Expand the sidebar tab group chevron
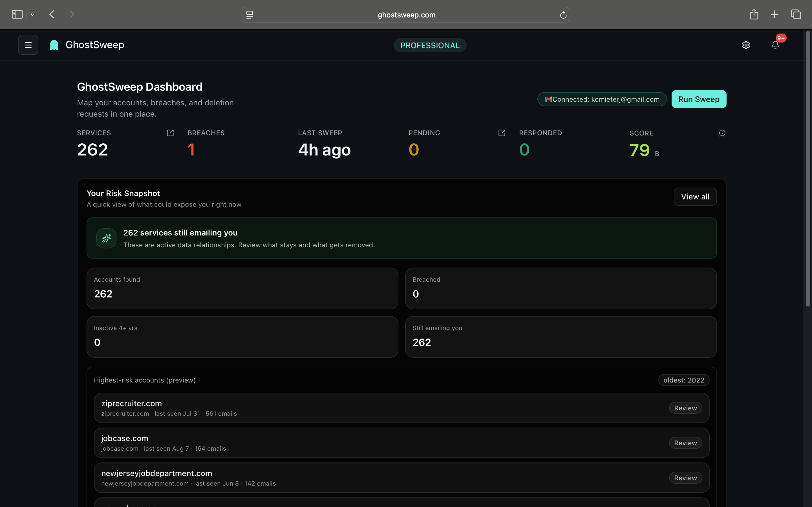 pos(32,14)
